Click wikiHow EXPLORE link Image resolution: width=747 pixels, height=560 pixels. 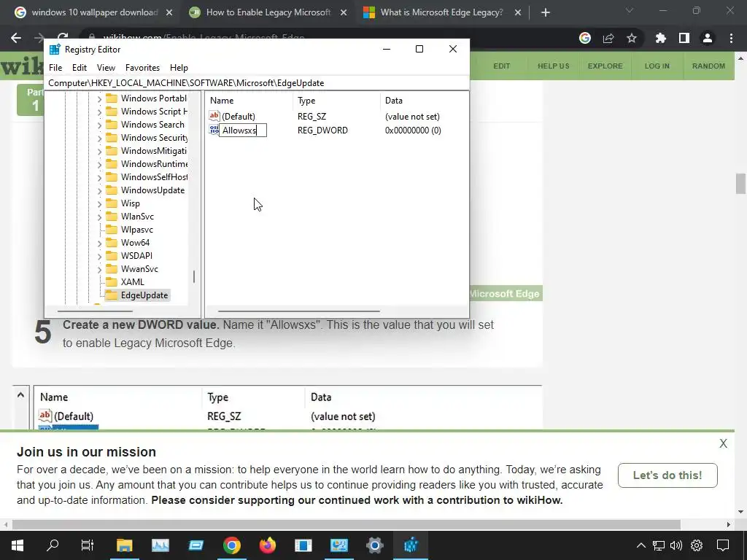(x=605, y=66)
